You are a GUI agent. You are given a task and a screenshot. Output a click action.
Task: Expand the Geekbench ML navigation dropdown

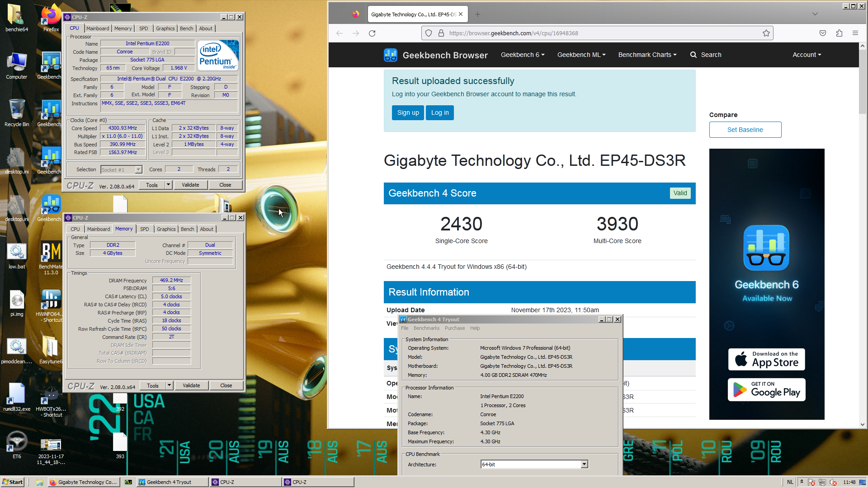581,55
